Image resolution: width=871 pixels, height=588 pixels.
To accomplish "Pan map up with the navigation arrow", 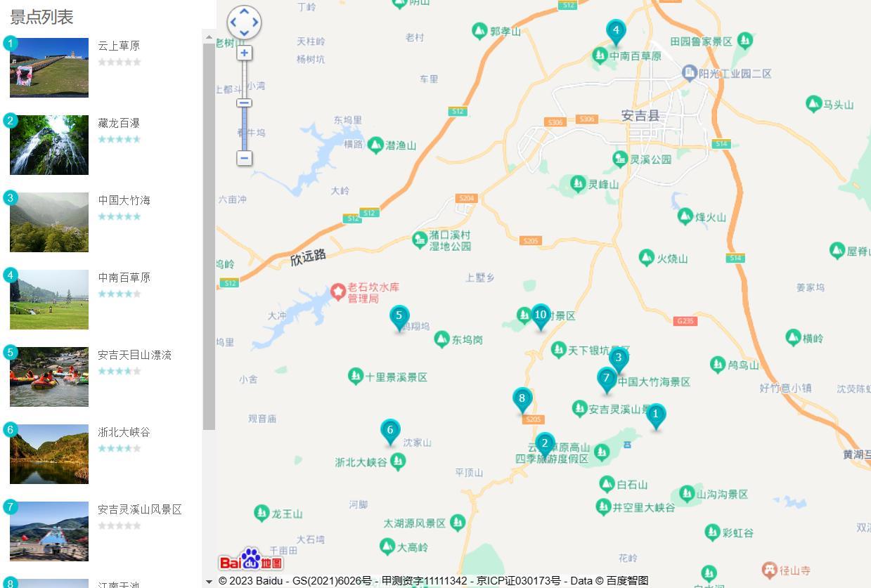I will click(244, 11).
